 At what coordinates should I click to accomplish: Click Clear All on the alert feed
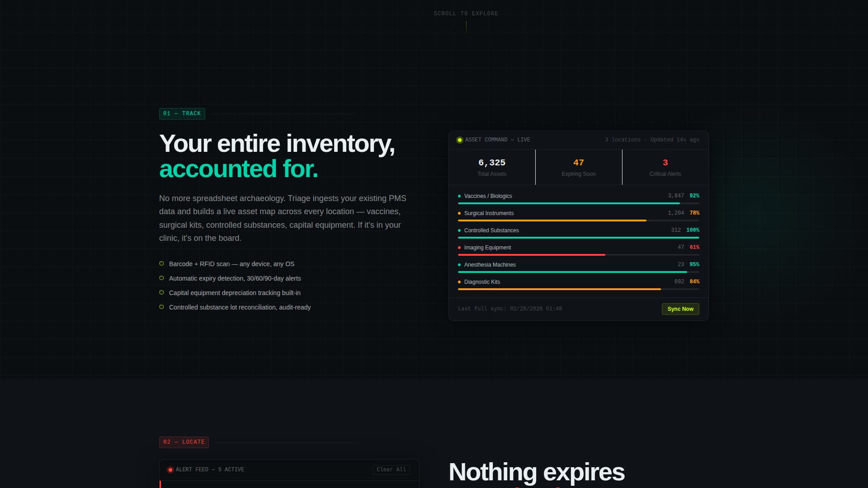point(391,469)
